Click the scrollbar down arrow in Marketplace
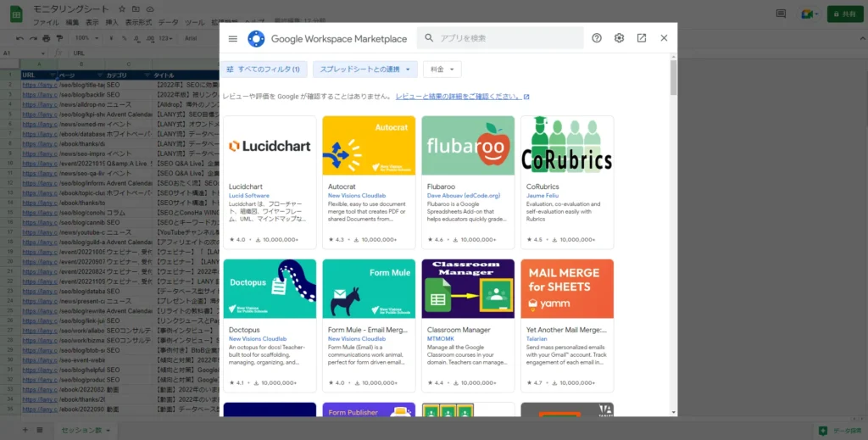Viewport: 868px width, 440px height. [x=673, y=412]
